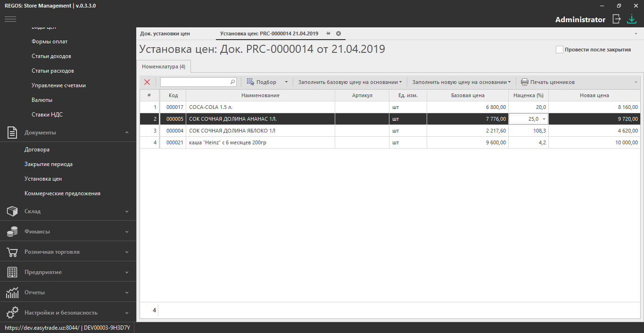This screenshot has width=644, height=333.
Task: Switch to Док. установки цен tab
Action: [165, 33]
